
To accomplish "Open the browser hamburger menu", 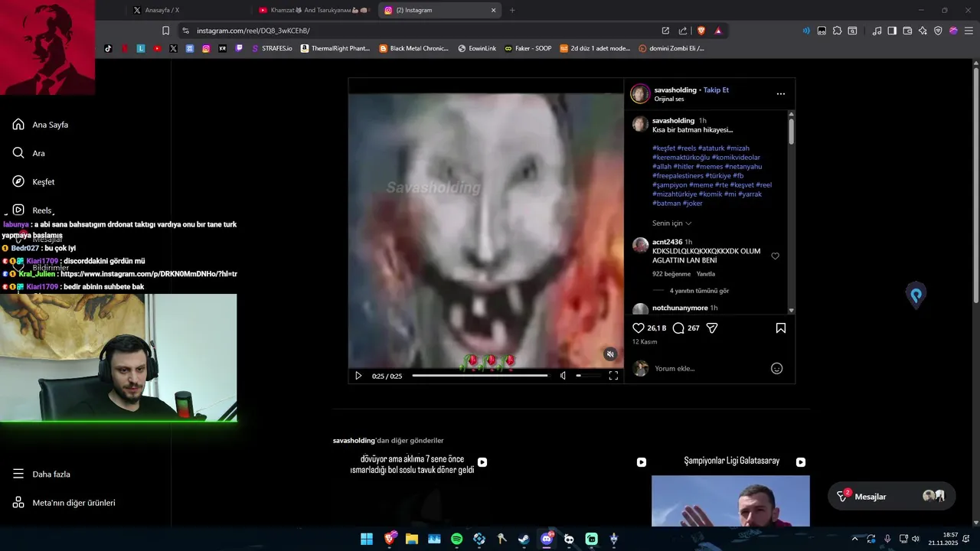I will click(x=969, y=31).
